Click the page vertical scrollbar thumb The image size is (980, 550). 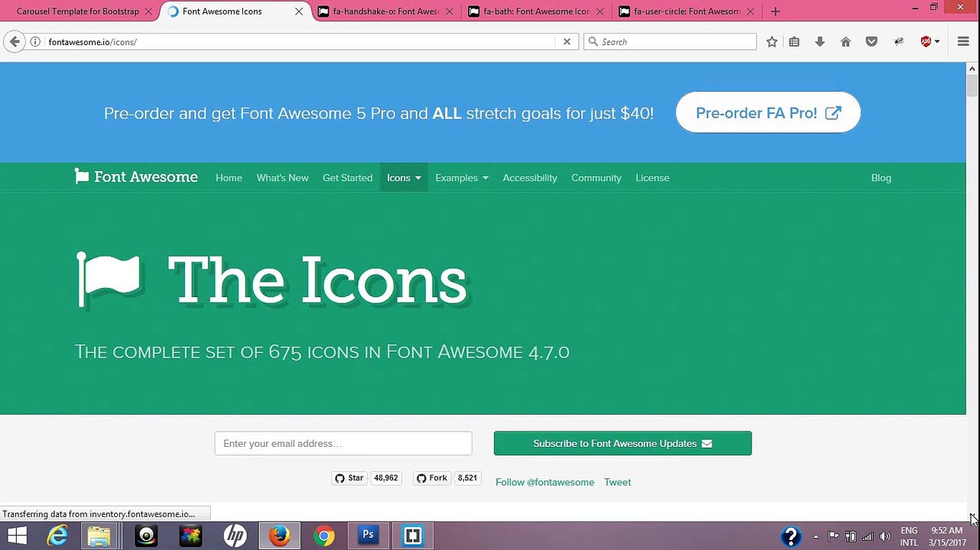[972, 86]
